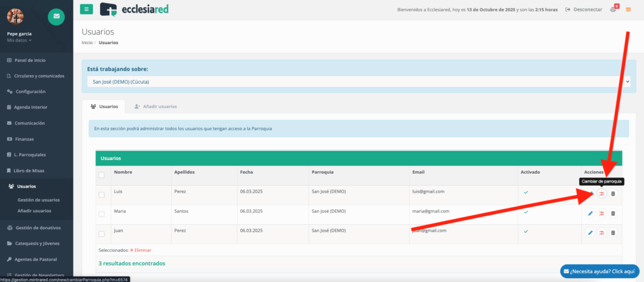The width and height of the screenshot is (644, 282).
Task: Delete user Luis with trash icon
Action: (613, 193)
